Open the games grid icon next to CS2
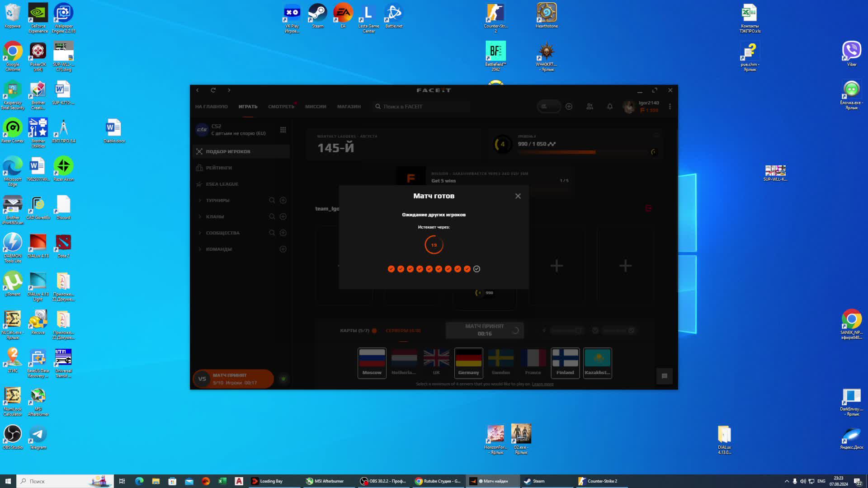Viewport: 868px width, 488px height. 283,130
